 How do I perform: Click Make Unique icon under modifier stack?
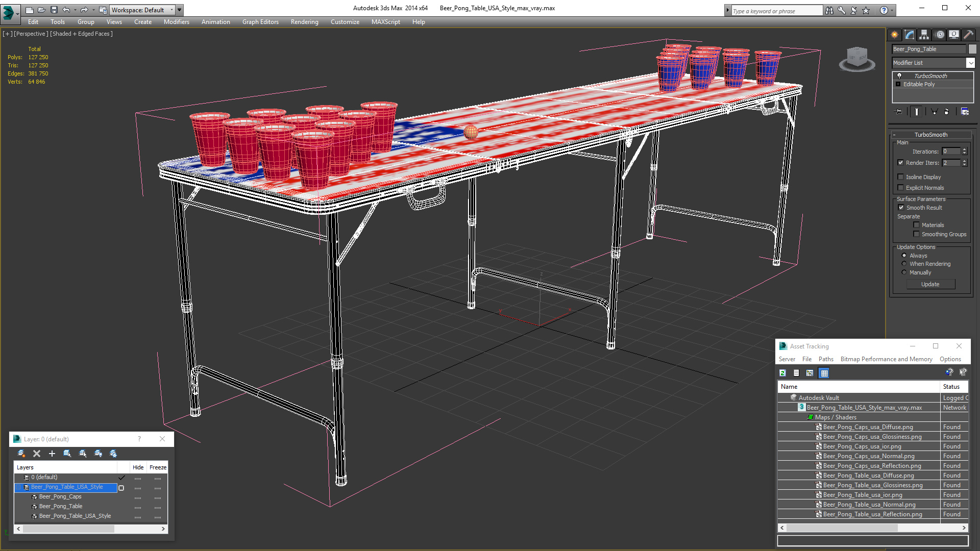click(x=934, y=111)
